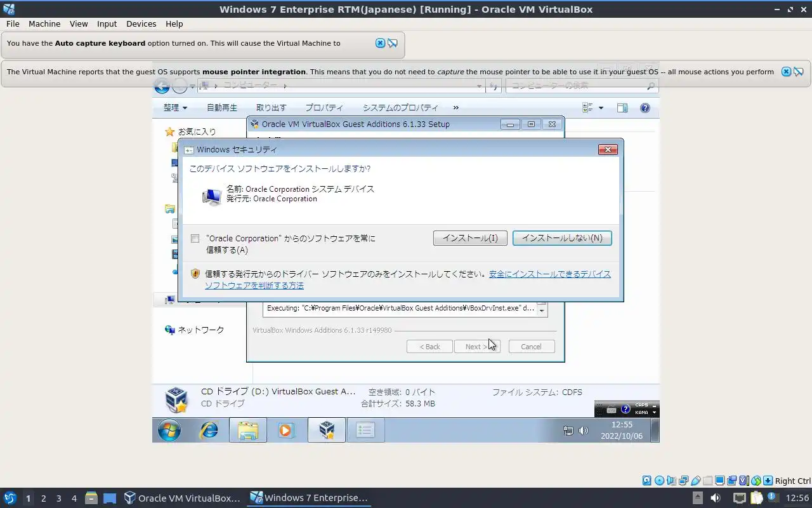This screenshot has height=508, width=812.
Task: Dismiss the mouse pointer integration notification
Action: 786,72
